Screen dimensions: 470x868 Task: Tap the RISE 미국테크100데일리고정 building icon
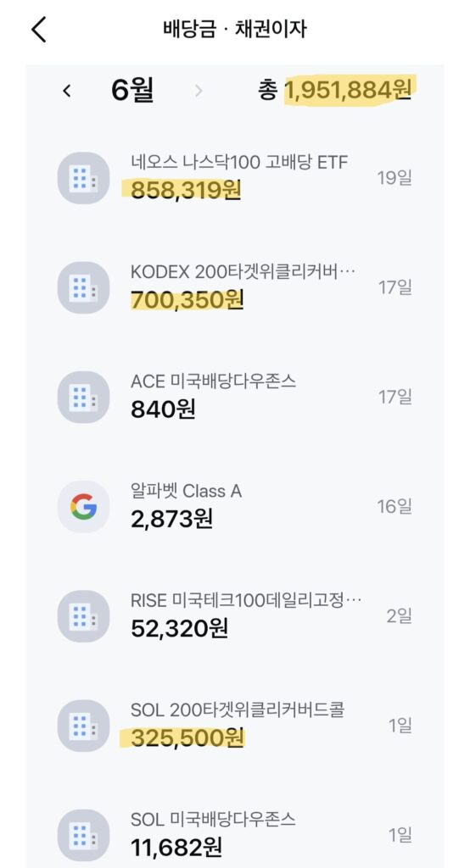click(x=83, y=616)
